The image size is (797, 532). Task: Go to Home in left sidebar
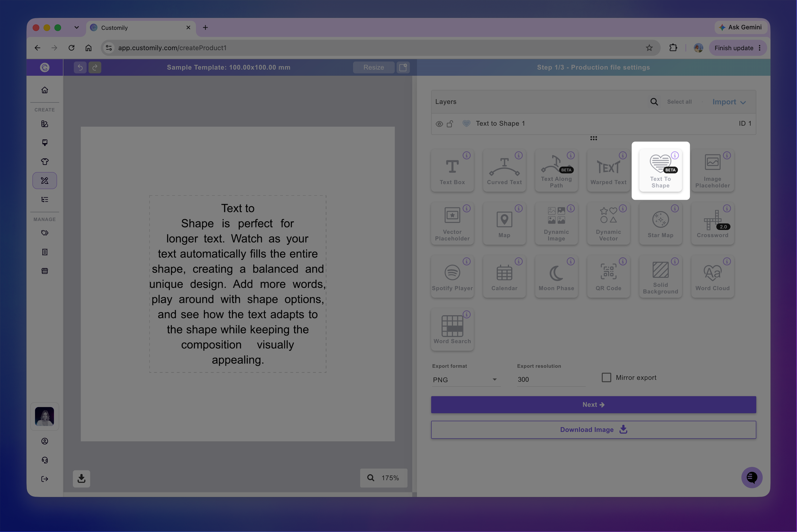[44, 90]
